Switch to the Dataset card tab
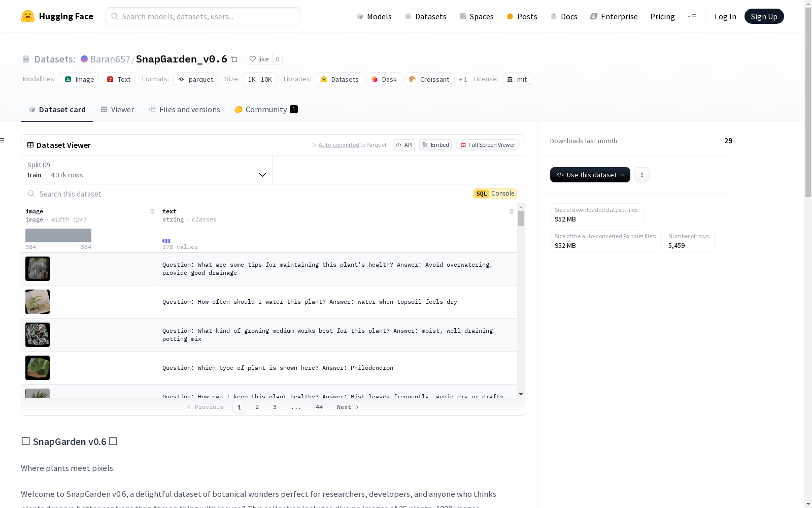 [x=57, y=110]
